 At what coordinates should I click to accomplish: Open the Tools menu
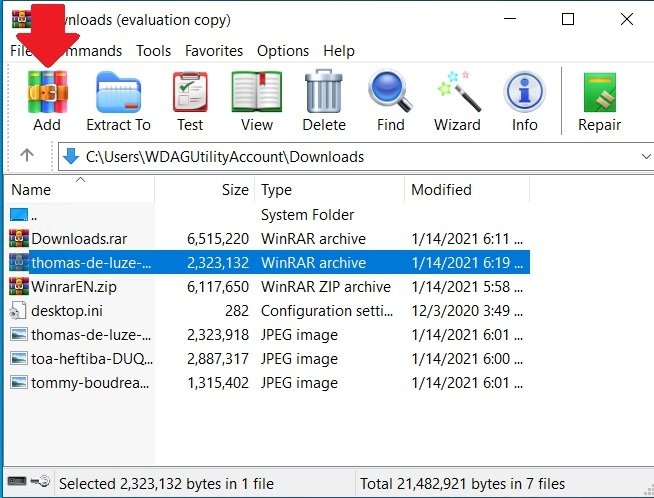point(153,51)
